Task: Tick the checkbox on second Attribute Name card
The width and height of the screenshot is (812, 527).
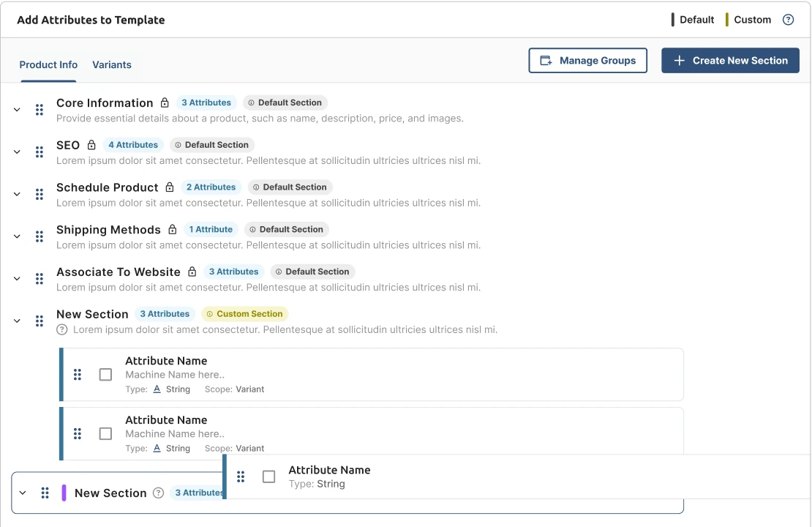Action: click(105, 434)
